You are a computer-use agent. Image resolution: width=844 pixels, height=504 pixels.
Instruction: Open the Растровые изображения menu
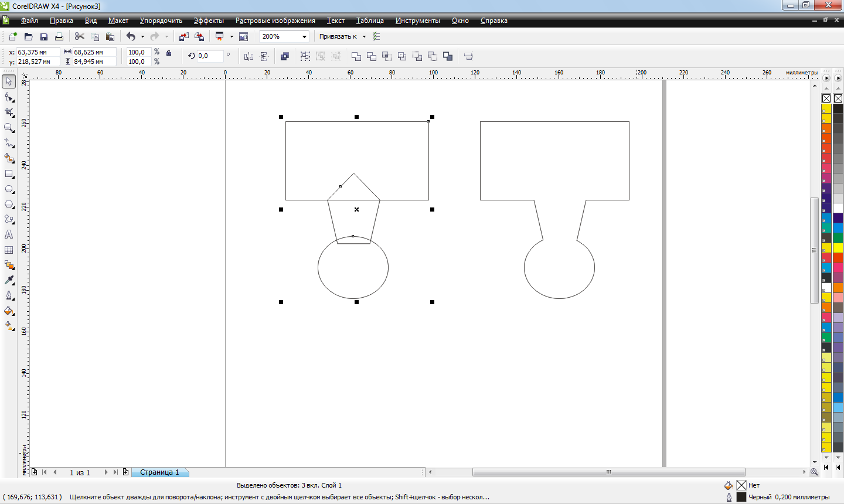click(x=275, y=21)
